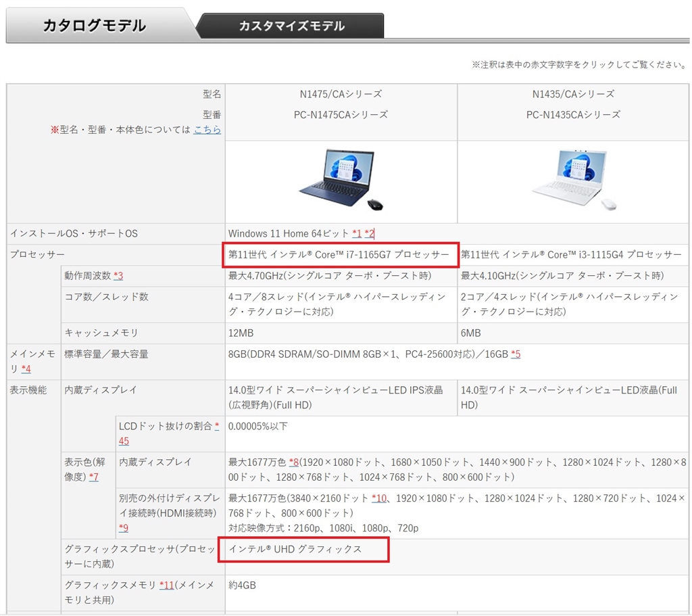Viewport: 692px width, 616px height.
Task: Select the N1435/CAシリーズ model name text
Action: pyautogui.click(x=573, y=94)
